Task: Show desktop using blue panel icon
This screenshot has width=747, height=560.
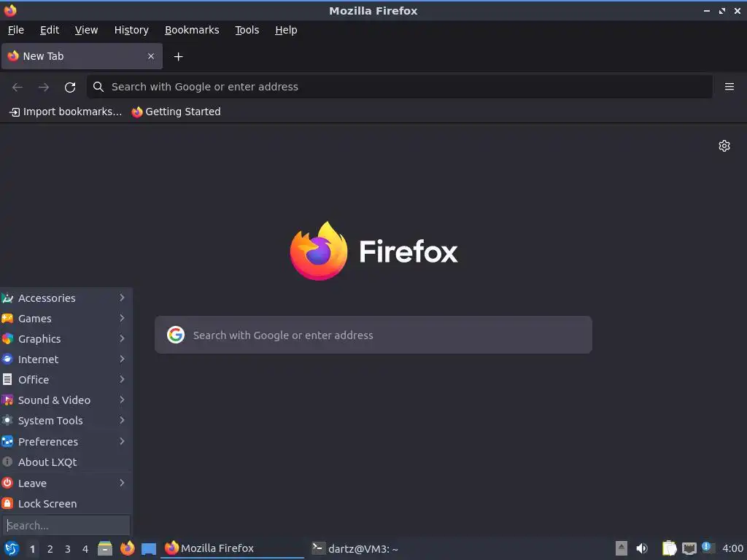Action: tap(149, 548)
